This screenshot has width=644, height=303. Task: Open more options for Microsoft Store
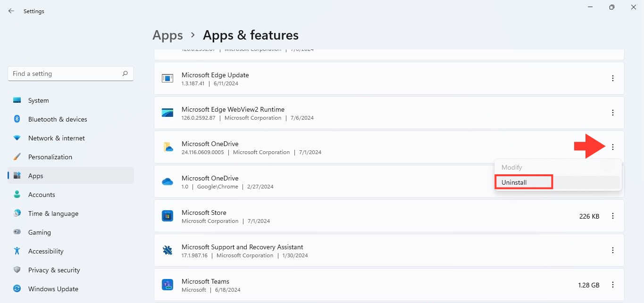(613, 216)
